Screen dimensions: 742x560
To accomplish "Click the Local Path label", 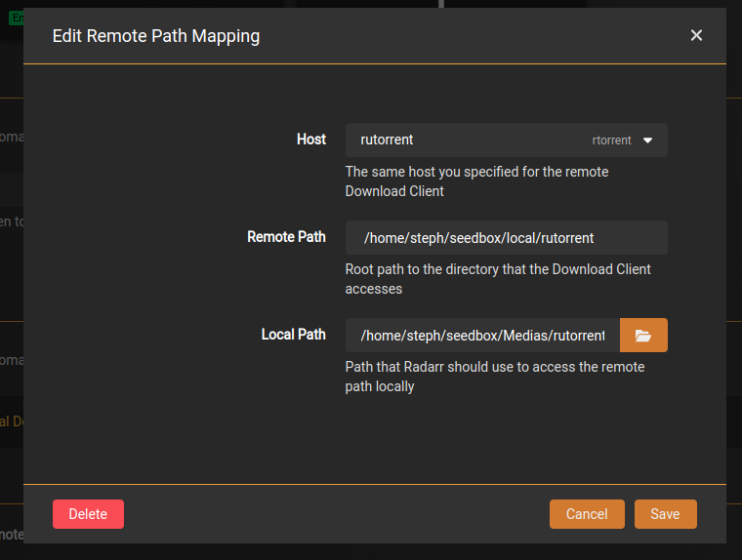I will tap(294, 335).
